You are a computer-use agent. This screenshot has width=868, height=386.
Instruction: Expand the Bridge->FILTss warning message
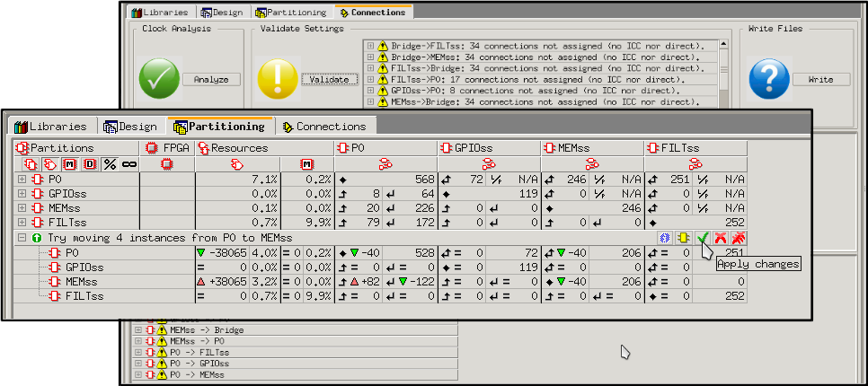tap(370, 46)
